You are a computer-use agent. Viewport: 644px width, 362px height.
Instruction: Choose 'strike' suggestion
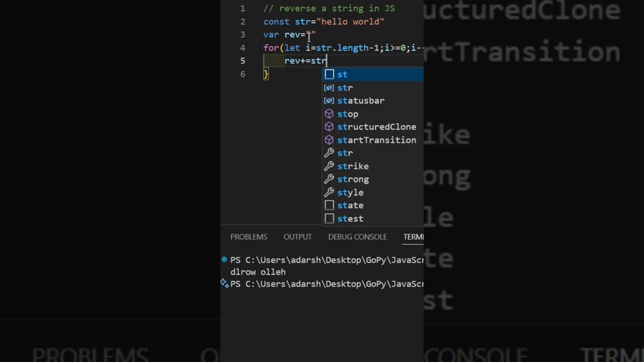click(373, 166)
